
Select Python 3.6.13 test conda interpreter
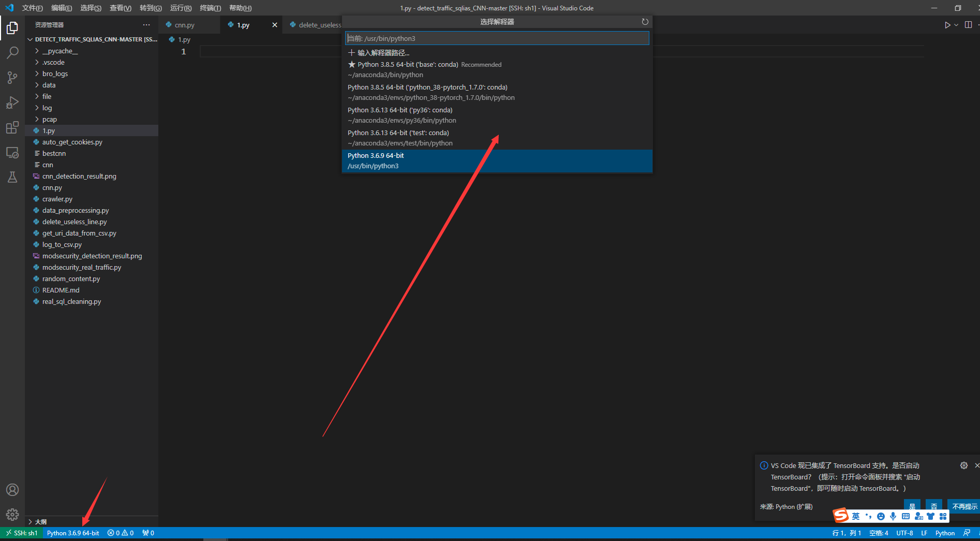click(497, 138)
